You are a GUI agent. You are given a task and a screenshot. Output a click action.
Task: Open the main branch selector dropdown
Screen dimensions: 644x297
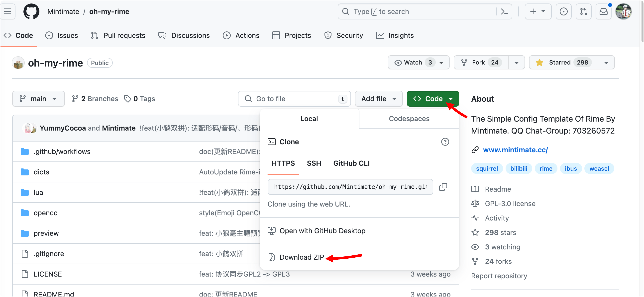[38, 99]
